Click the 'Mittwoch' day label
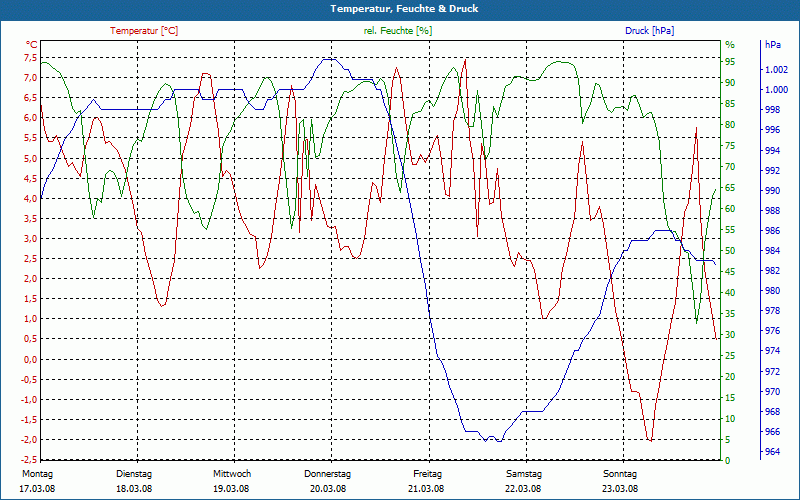 click(232, 474)
